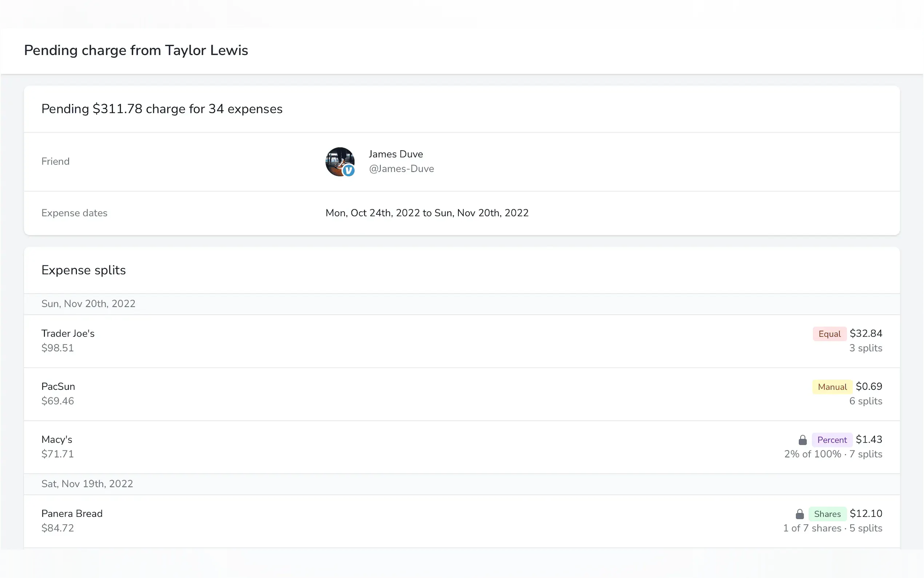This screenshot has height=578, width=924.
Task: Click the Manual split badge
Action: pyautogui.click(x=832, y=387)
